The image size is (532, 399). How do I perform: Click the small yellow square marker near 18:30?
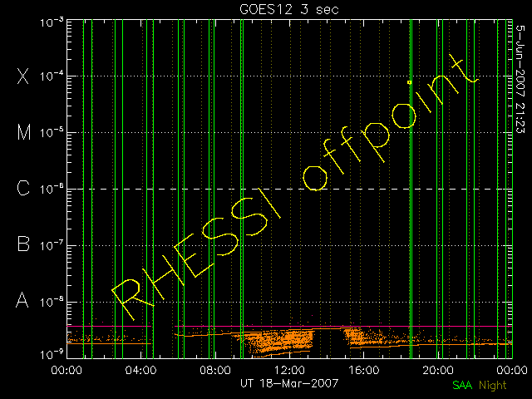pos(410,82)
